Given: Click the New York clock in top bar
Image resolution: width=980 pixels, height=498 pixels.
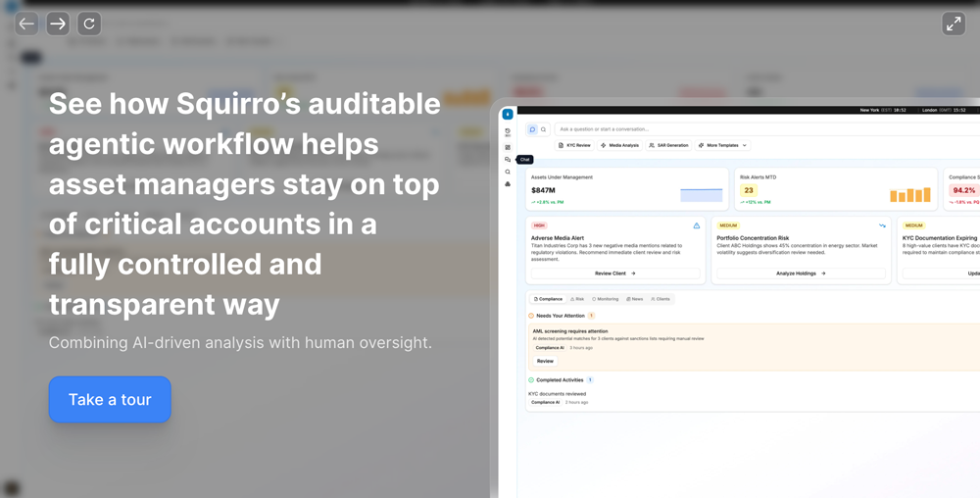Looking at the screenshot, I should point(883,110).
